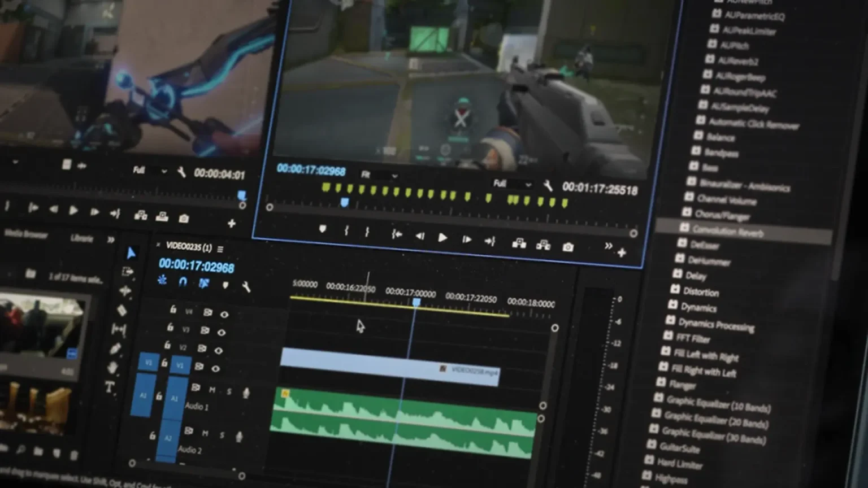Image resolution: width=868 pixels, height=488 pixels.
Task: Open Timeline Display Settings wrench
Action: point(246,287)
